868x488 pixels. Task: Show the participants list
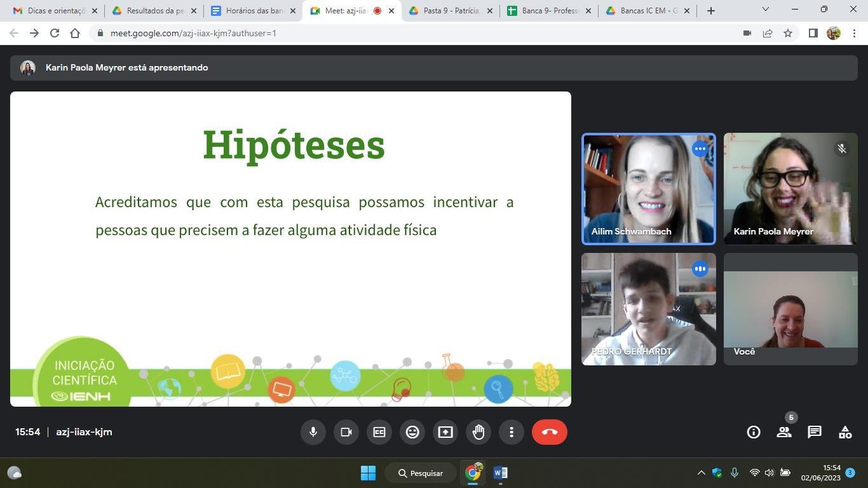tap(784, 432)
